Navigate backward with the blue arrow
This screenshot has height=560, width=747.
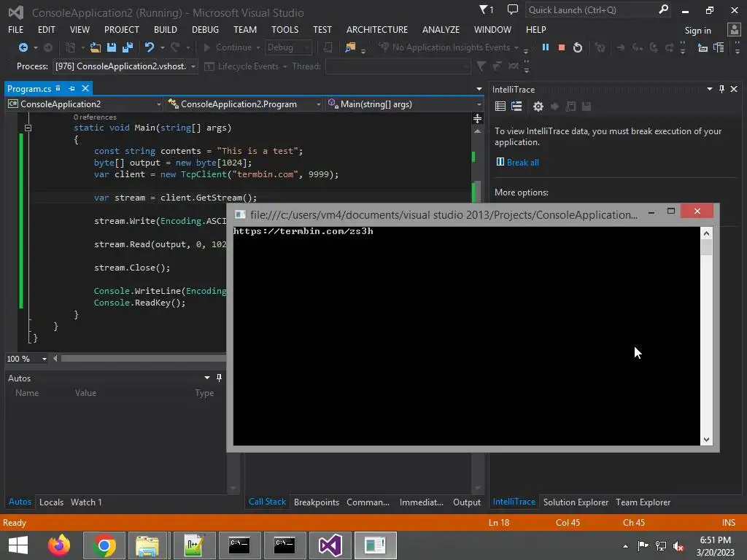pos(23,47)
